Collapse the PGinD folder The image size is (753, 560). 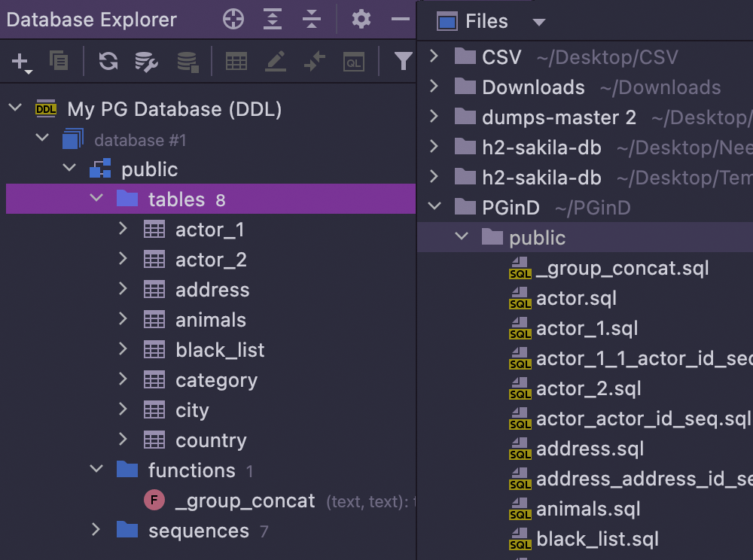(434, 207)
